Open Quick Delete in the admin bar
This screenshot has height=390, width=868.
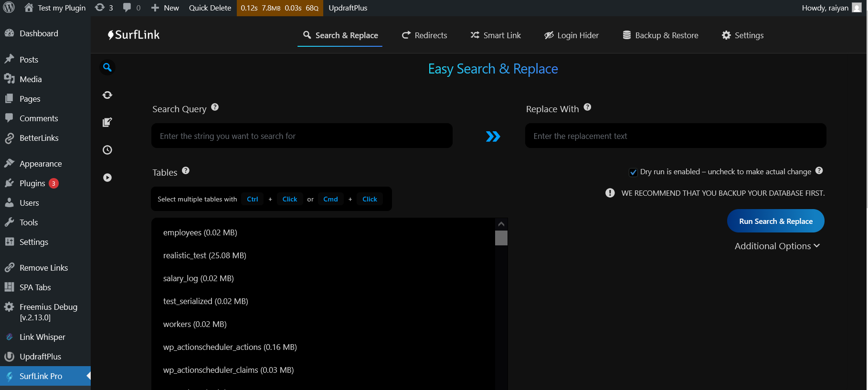(210, 8)
